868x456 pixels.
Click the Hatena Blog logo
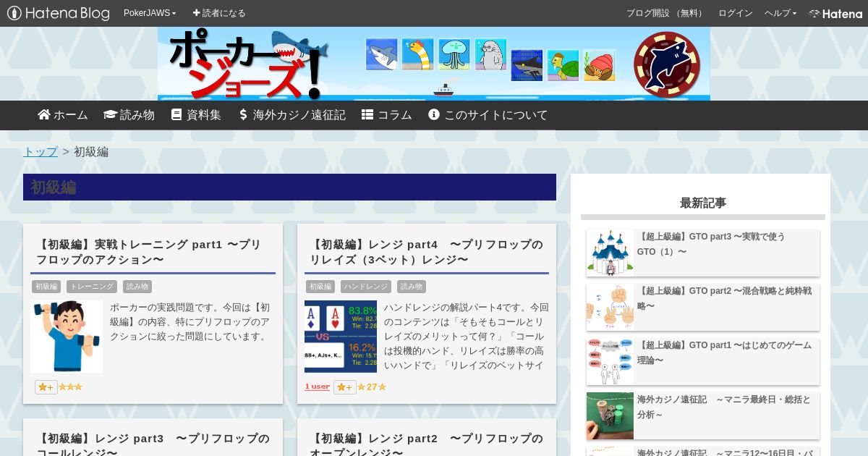pyautogui.click(x=58, y=13)
